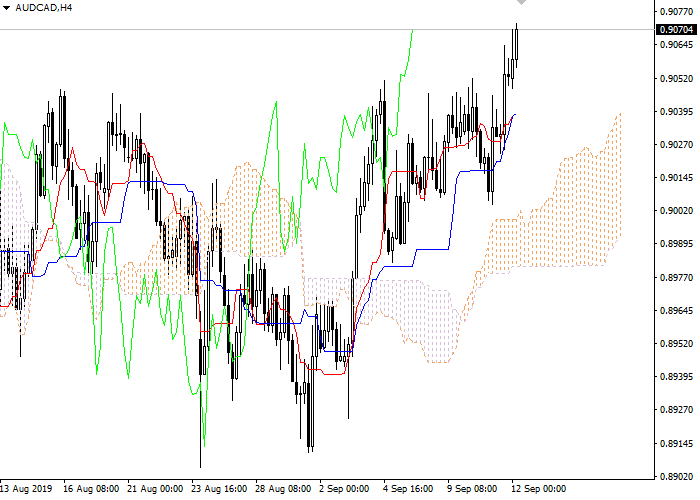Viewport: 700px width, 500px height.
Task: Click the current price label 0.90704
Action: tap(676, 29)
